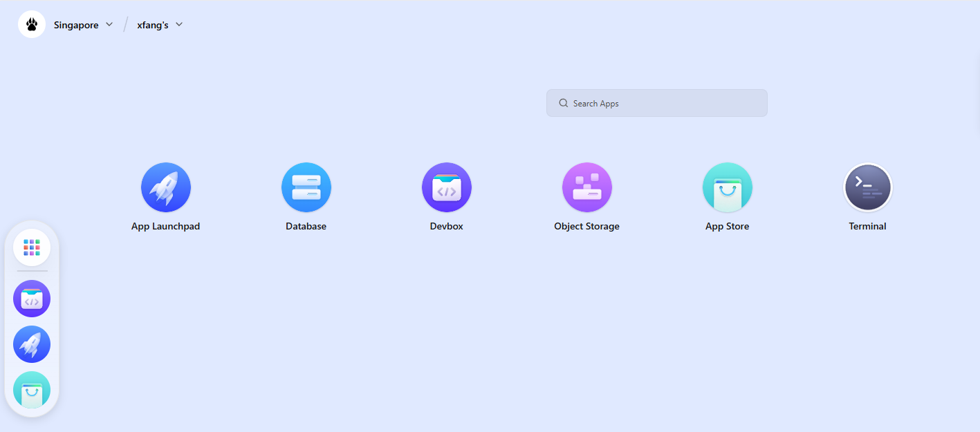Expand the xfang's workspace dropdown

(x=179, y=25)
